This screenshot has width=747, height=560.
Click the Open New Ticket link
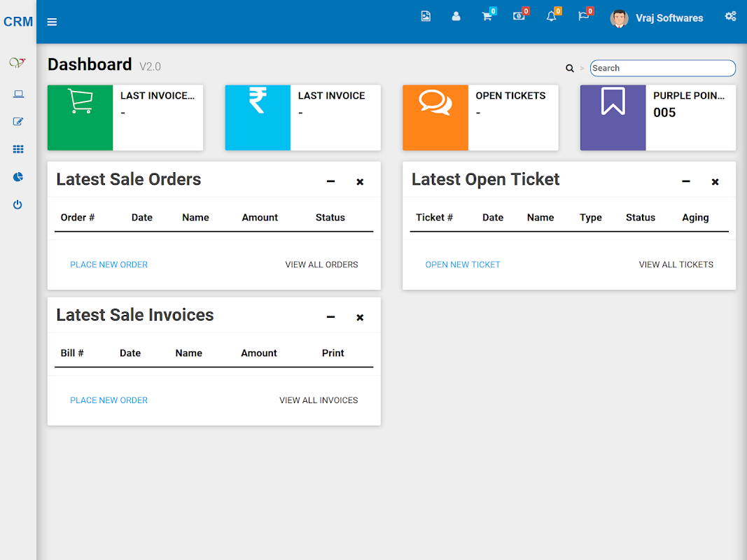click(x=463, y=265)
